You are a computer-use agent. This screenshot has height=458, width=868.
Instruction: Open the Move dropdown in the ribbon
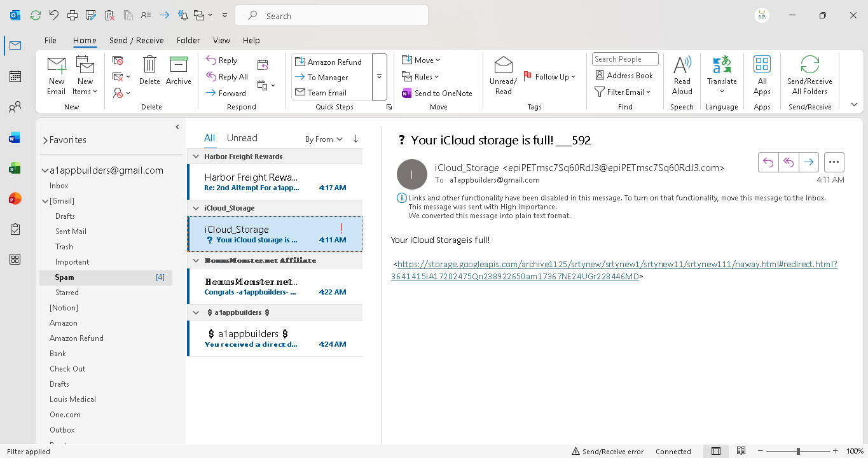pos(421,60)
